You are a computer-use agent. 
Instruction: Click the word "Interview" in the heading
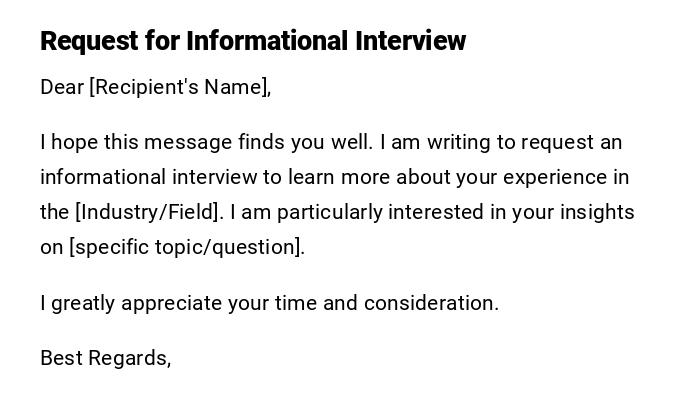(x=410, y=41)
